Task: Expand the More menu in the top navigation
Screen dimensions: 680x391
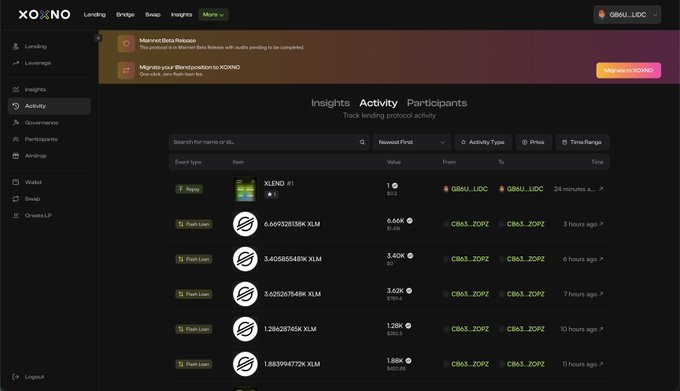Action: coord(213,14)
